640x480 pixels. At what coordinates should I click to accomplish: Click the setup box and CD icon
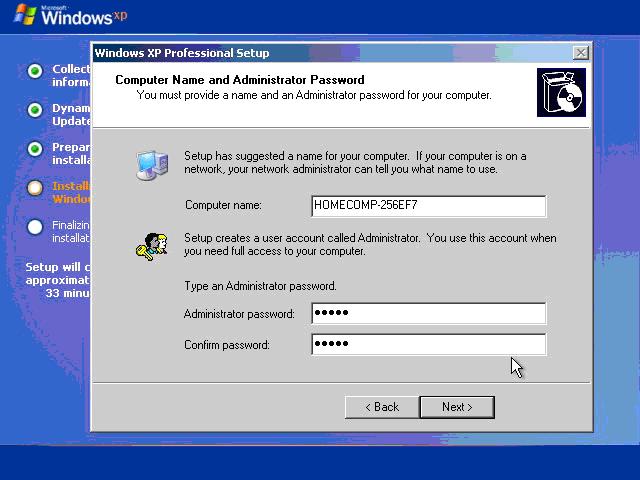coord(561,93)
